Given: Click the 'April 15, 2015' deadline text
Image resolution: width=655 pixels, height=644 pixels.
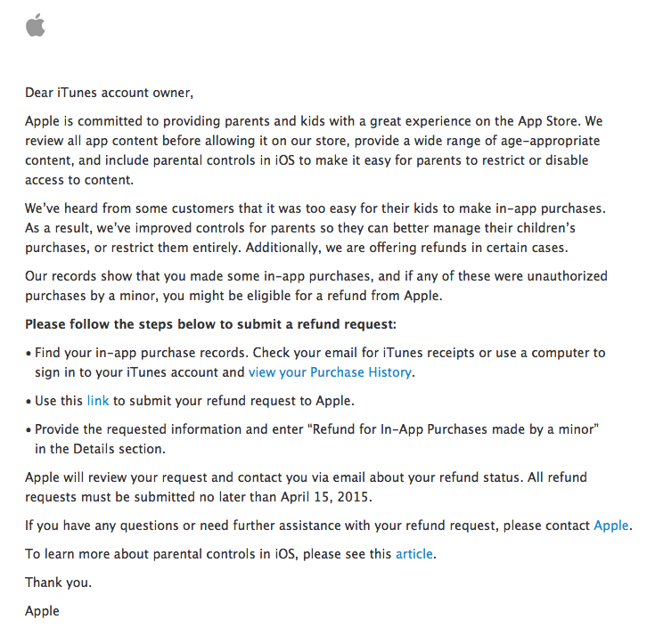Looking at the screenshot, I should [324, 497].
